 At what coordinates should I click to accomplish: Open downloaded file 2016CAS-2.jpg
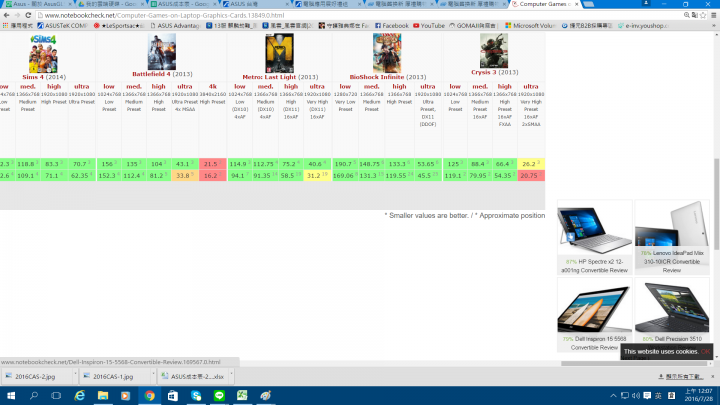(x=35, y=377)
